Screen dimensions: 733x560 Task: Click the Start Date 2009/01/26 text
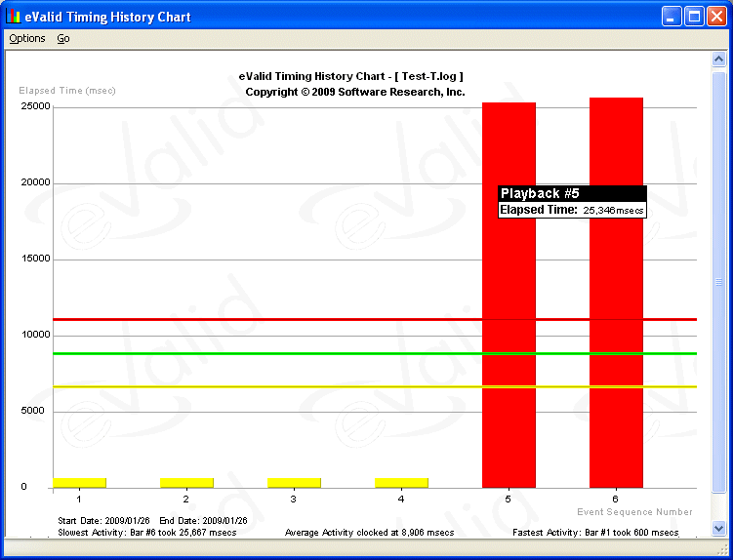point(103,521)
